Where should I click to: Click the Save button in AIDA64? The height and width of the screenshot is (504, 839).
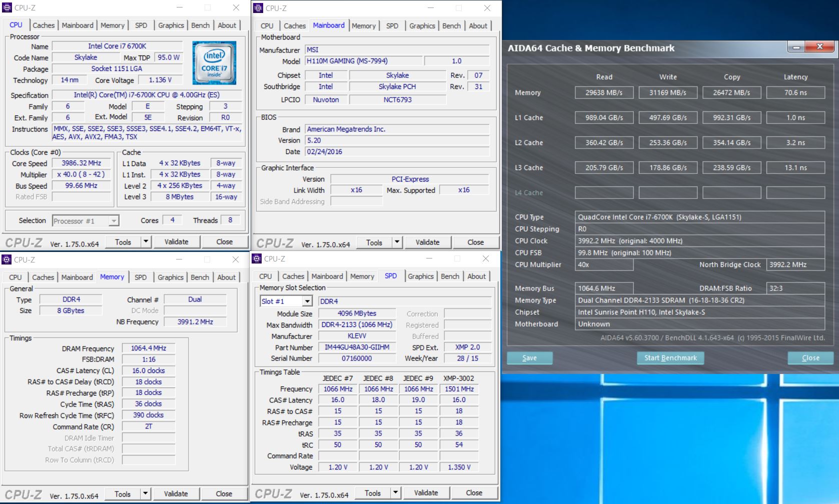click(529, 358)
